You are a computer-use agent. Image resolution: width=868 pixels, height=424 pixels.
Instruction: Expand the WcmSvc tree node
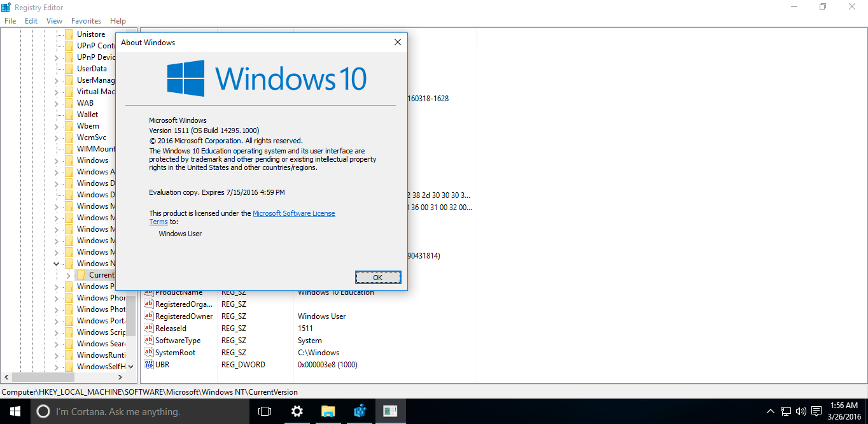(57, 138)
